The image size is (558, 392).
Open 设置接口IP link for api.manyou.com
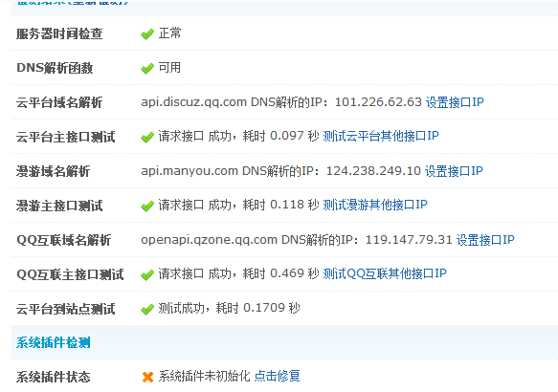454,171
